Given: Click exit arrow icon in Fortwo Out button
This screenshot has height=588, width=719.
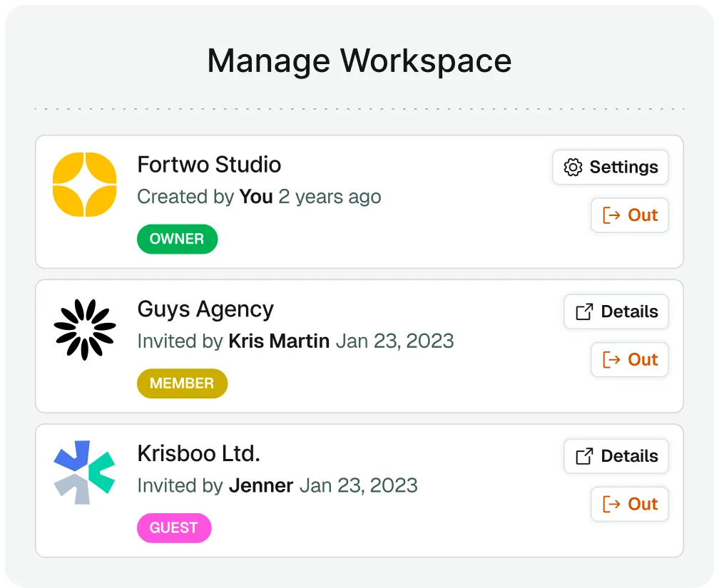Looking at the screenshot, I should (611, 215).
